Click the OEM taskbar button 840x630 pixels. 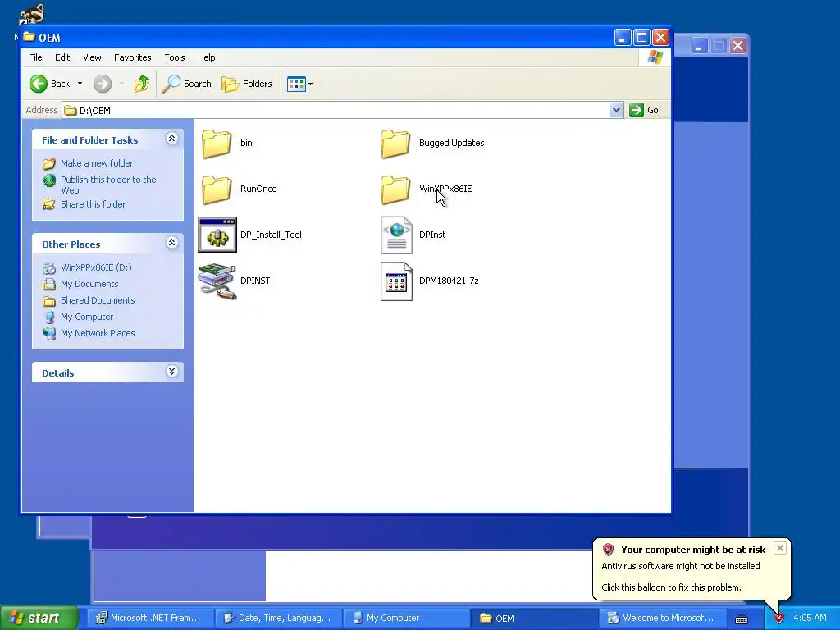(x=533, y=618)
